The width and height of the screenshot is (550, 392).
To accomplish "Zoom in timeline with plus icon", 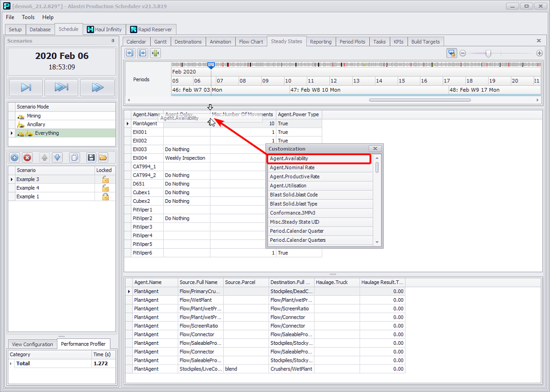I will point(539,53).
